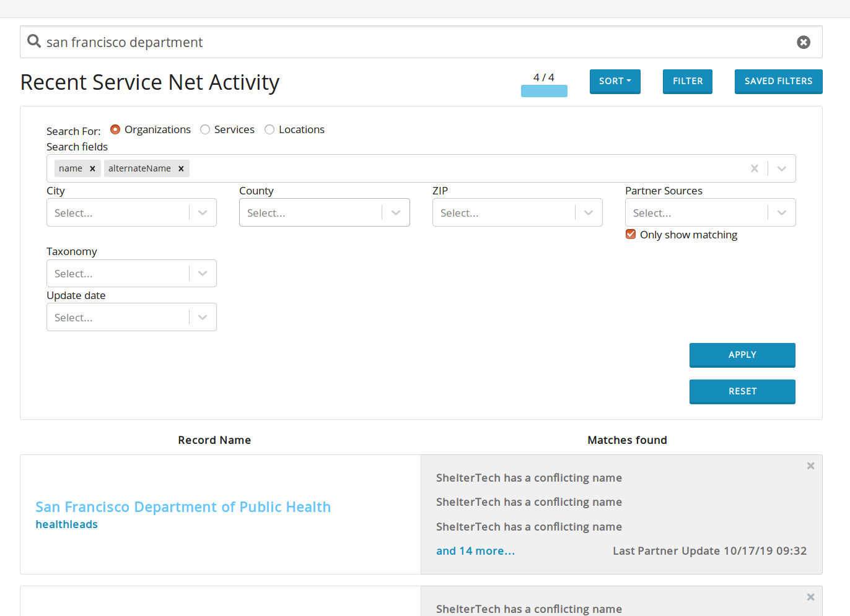Apply the current filters
850x616 pixels.
pos(742,355)
